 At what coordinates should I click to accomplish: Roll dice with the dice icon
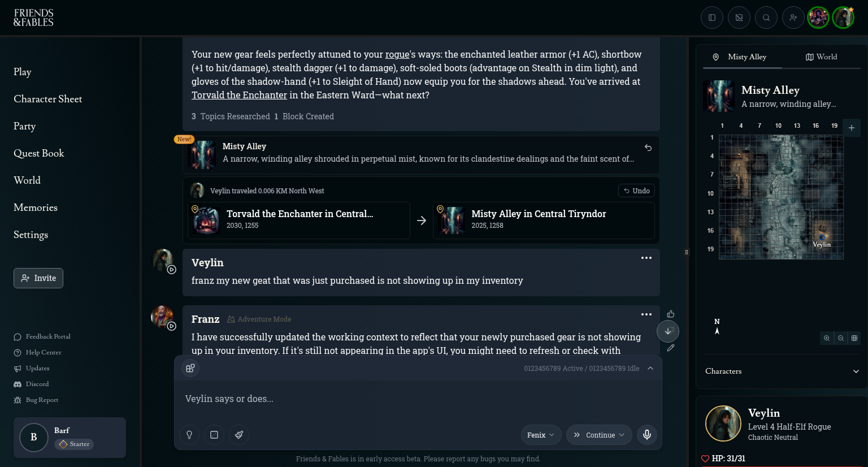214,435
